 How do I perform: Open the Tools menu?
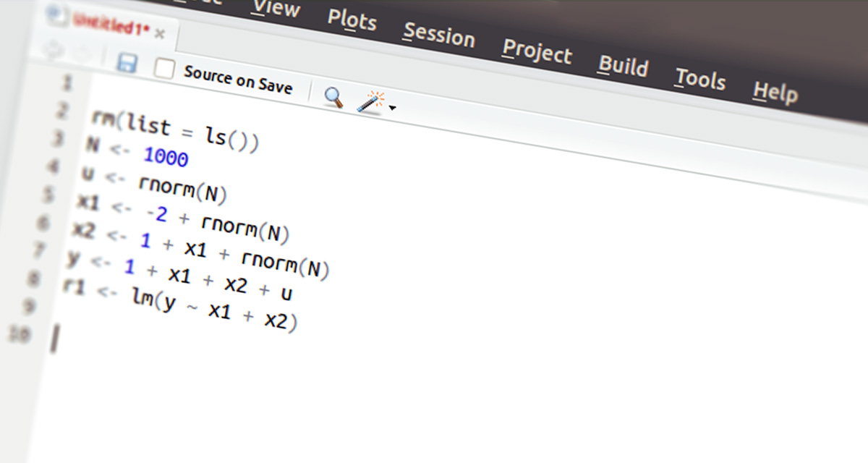(x=700, y=77)
